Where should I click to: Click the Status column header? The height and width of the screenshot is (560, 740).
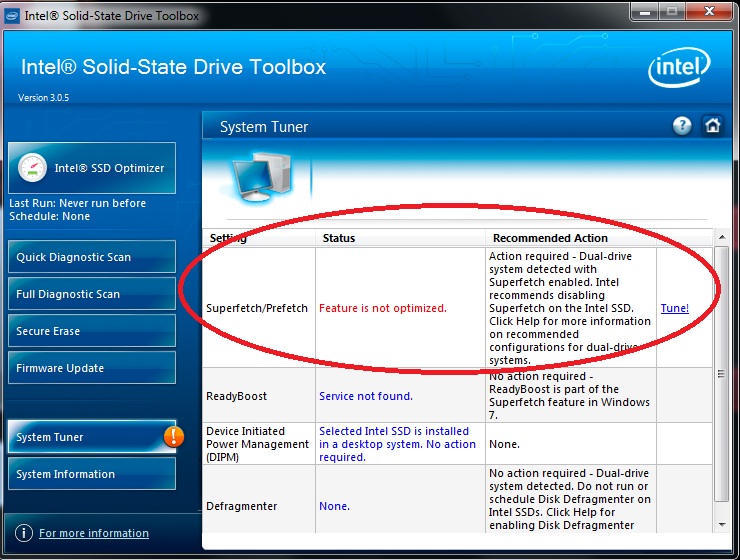400,238
